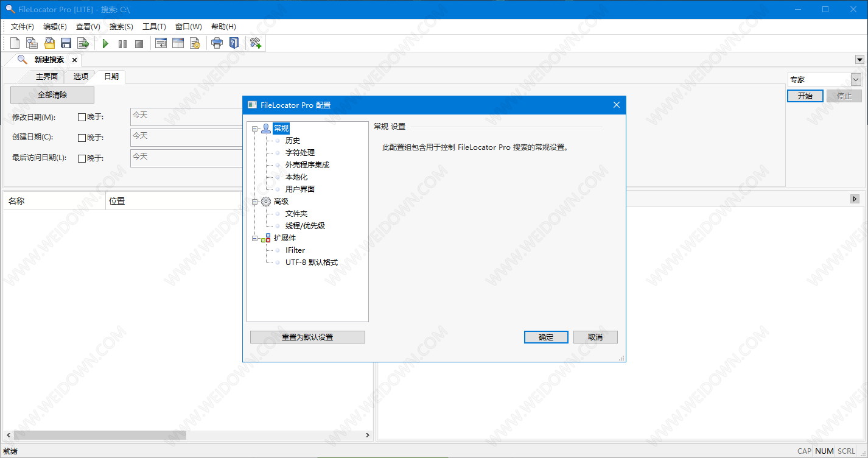The image size is (868, 458).
Task: Click the 位置 column header
Action: click(x=173, y=201)
